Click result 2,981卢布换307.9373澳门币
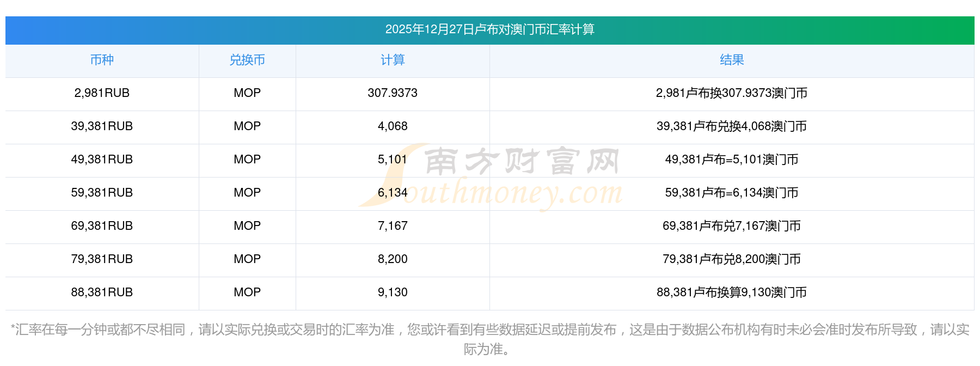980x366 pixels. pos(732,93)
